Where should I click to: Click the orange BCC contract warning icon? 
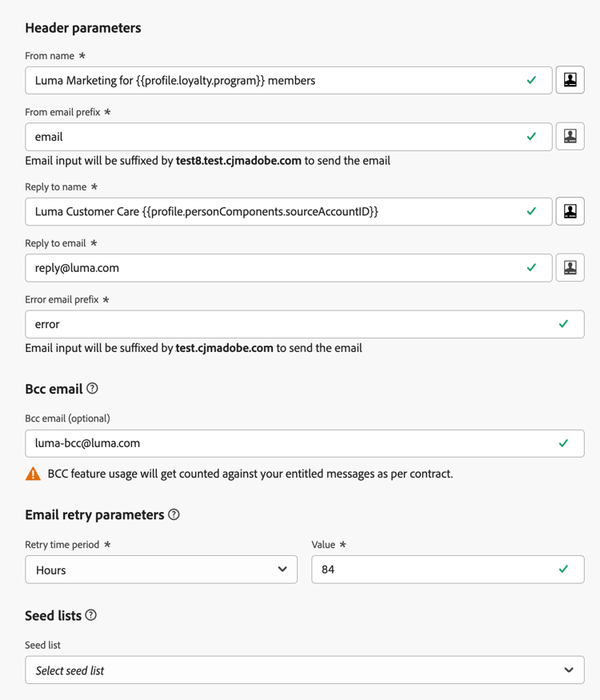33,474
